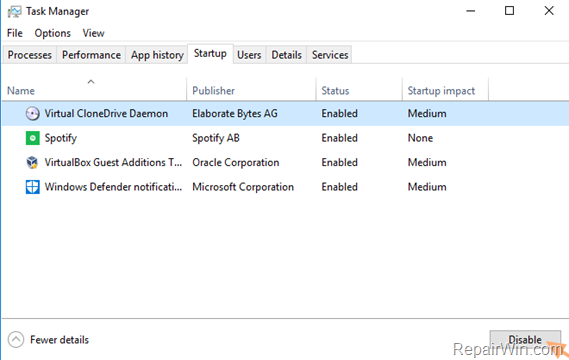Switch to the Performance tab
569x360 pixels.
(x=91, y=55)
